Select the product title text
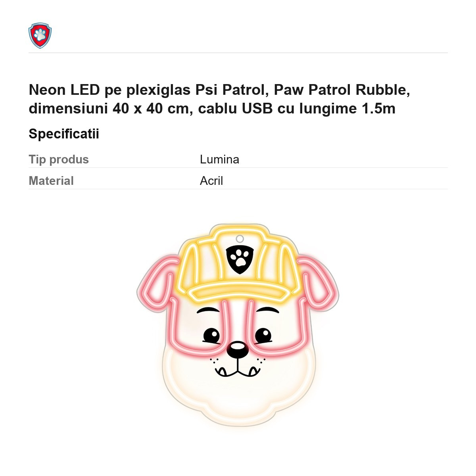 click(x=219, y=99)
